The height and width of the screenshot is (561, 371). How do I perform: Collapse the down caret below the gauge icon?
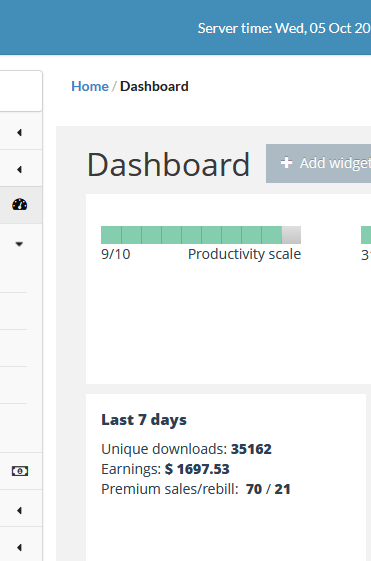(x=19, y=244)
